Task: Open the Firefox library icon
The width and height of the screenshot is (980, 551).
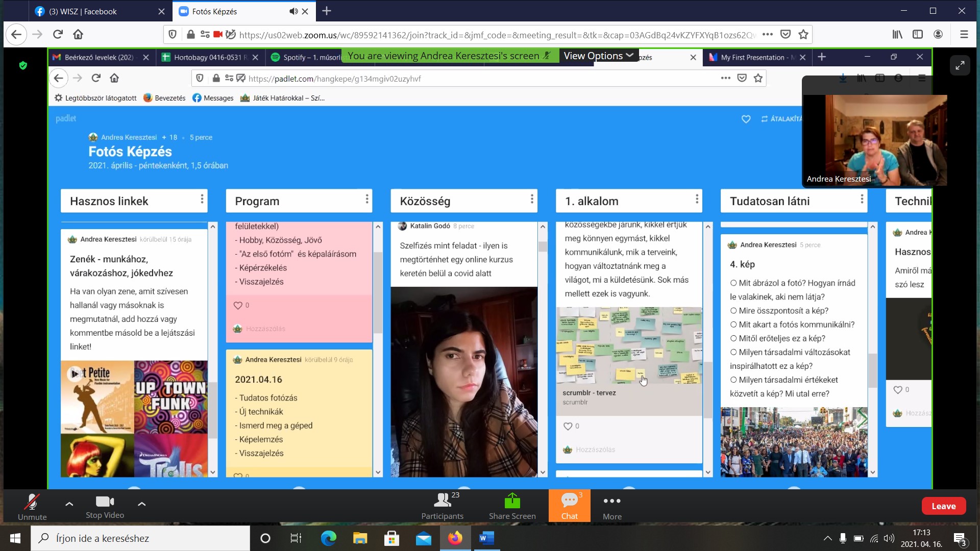Action: (x=897, y=34)
